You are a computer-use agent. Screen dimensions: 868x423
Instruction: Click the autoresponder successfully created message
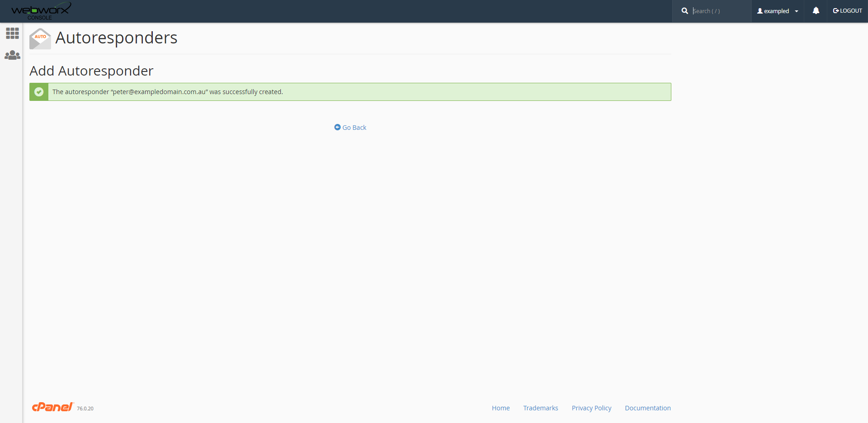pos(168,92)
